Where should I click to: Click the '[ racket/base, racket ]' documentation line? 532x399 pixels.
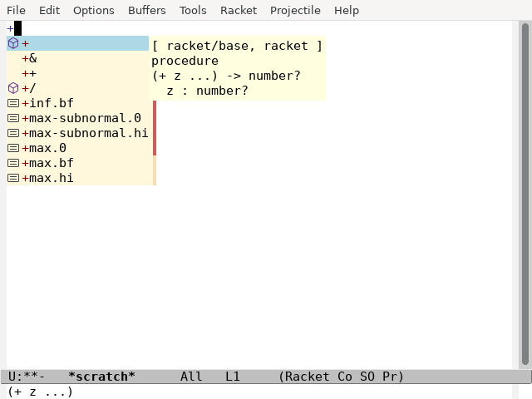[237, 46]
